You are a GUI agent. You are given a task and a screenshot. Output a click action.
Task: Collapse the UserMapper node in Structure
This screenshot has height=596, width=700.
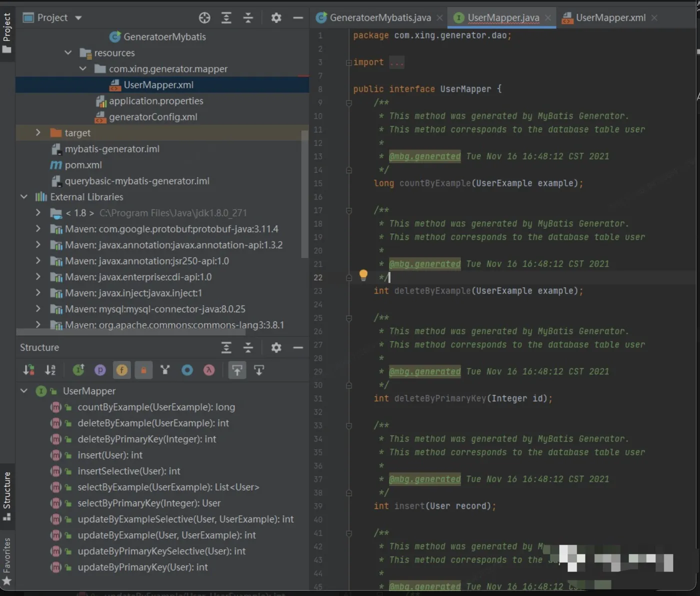tap(23, 390)
